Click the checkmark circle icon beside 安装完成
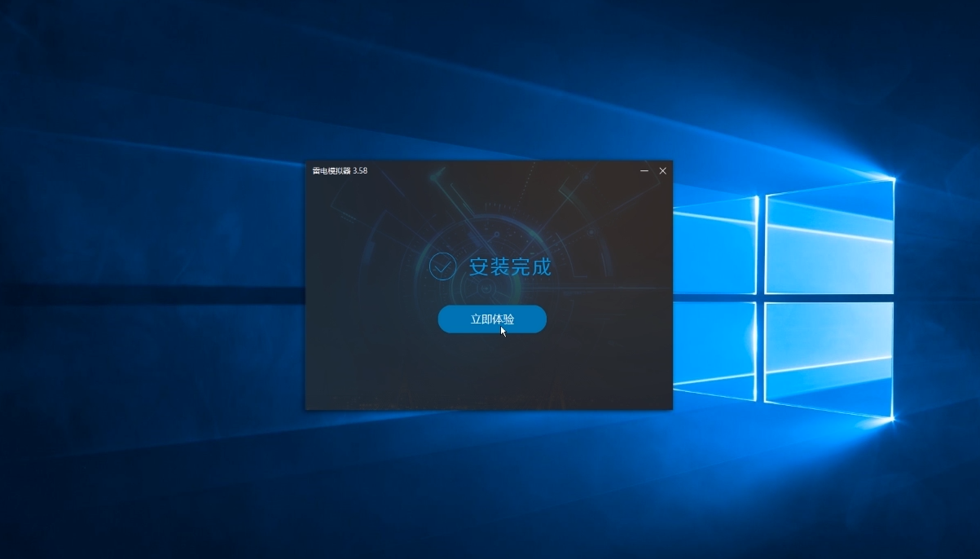This screenshot has width=980, height=559. [443, 266]
